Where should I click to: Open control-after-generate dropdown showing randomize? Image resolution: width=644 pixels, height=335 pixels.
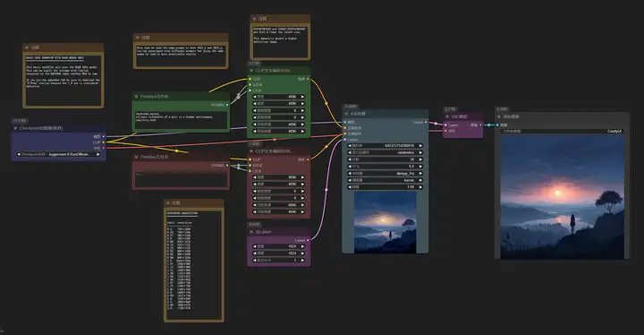[385, 152]
